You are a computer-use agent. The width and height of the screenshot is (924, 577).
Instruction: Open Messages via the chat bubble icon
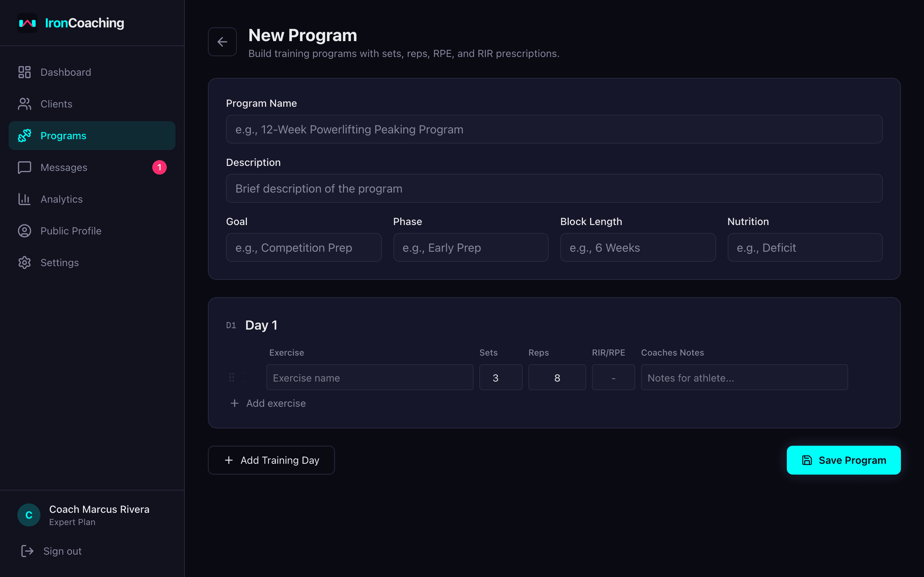(25, 167)
